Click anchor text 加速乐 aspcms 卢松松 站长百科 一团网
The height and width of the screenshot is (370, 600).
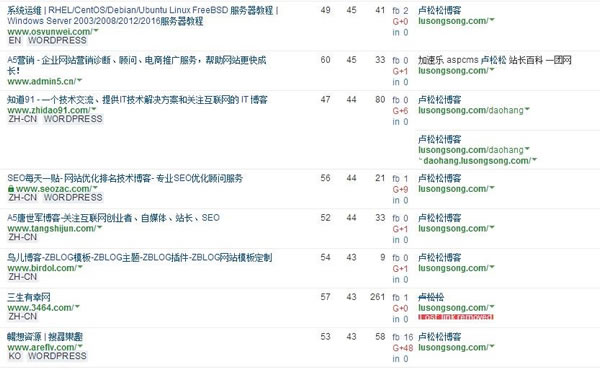point(495,60)
